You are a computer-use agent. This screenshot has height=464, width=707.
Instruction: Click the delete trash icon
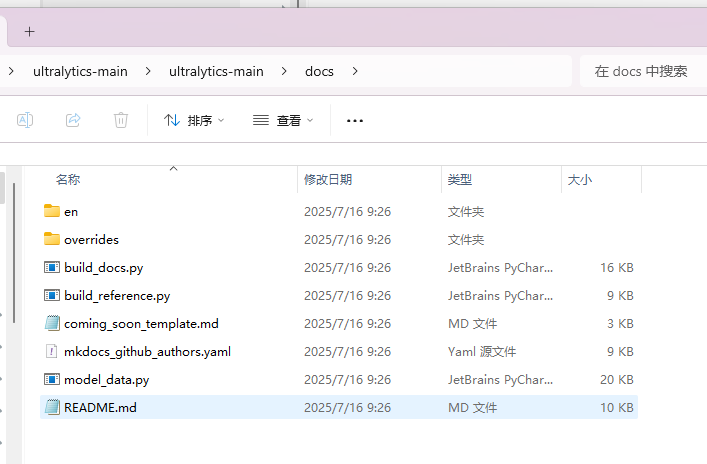[121, 120]
